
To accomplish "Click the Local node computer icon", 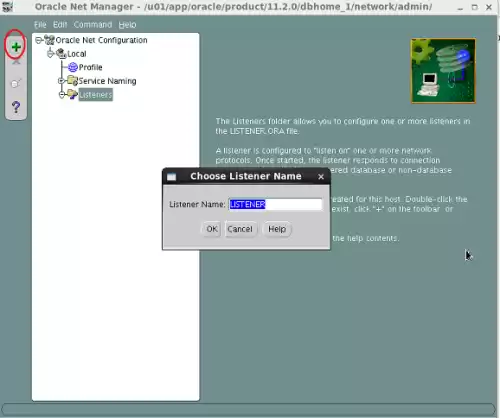I will (61, 54).
